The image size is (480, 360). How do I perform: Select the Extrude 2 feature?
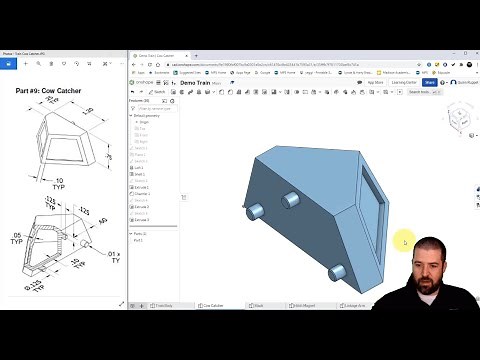[x=139, y=207]
